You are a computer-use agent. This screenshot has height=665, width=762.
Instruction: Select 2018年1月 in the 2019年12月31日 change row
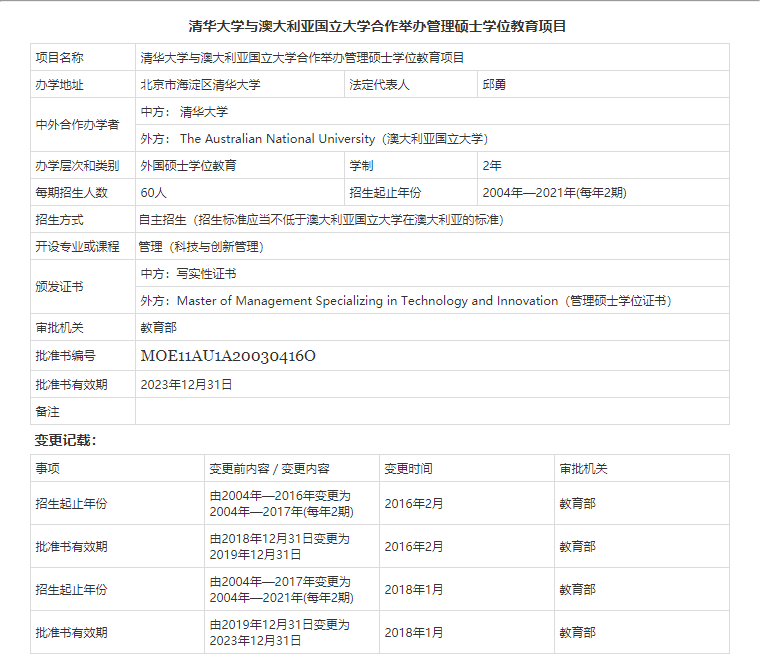click(414, 633)
